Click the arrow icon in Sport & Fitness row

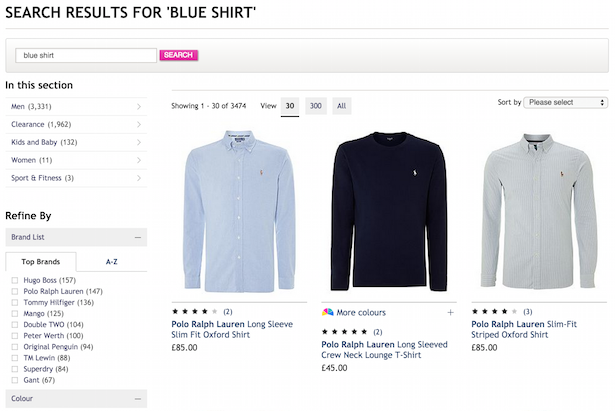point(138,178)
